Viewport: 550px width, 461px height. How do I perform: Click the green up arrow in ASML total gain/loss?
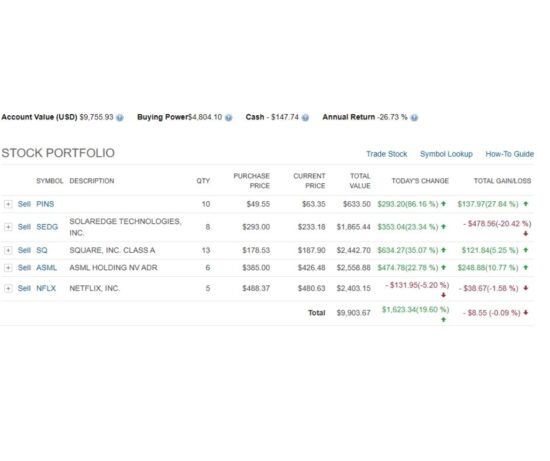pyautogui.click(x=525, y=267)
